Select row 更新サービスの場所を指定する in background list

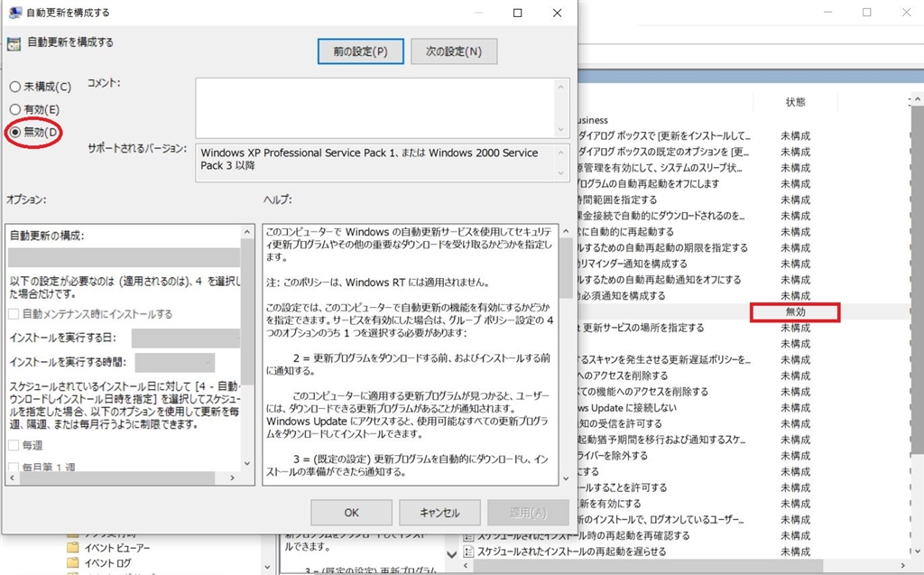[x=641, y=328]
